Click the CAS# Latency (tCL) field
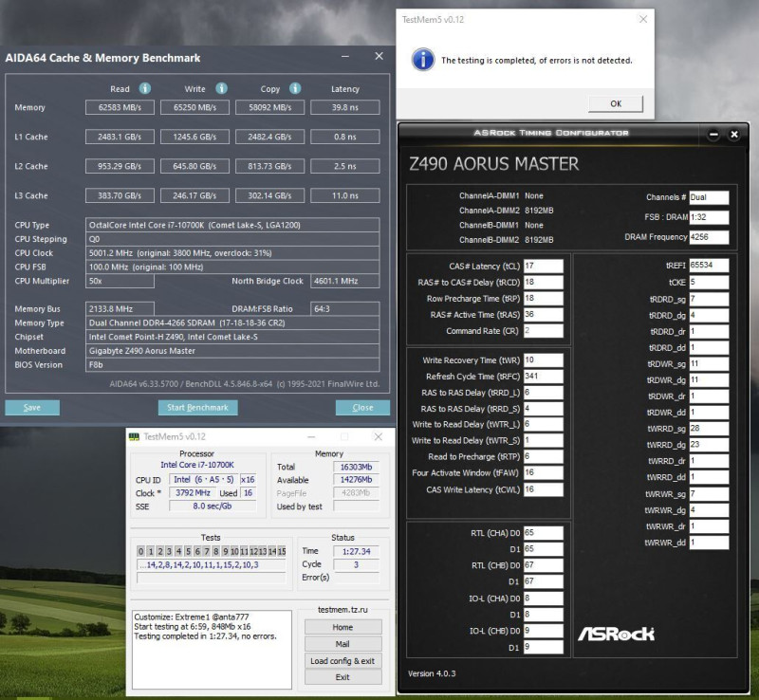759x700 pixels. (x=543, y=266)
